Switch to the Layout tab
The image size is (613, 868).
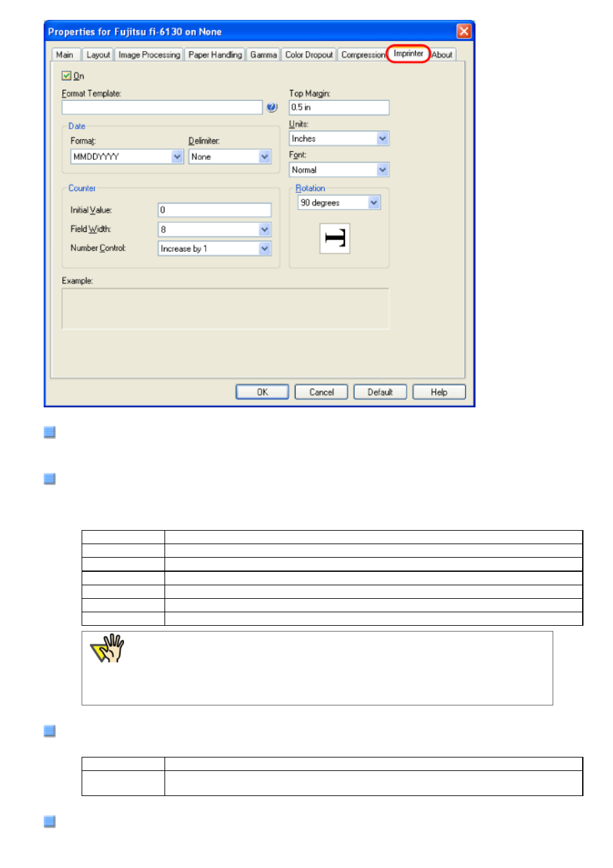[98, 55]
